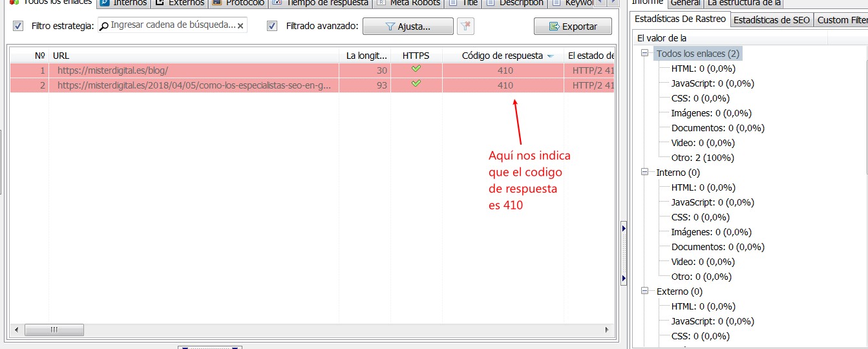The height and width of the screenshot is (349, 868).
Task: Open the General tab in right panel
Action: (x=685, y=3)
